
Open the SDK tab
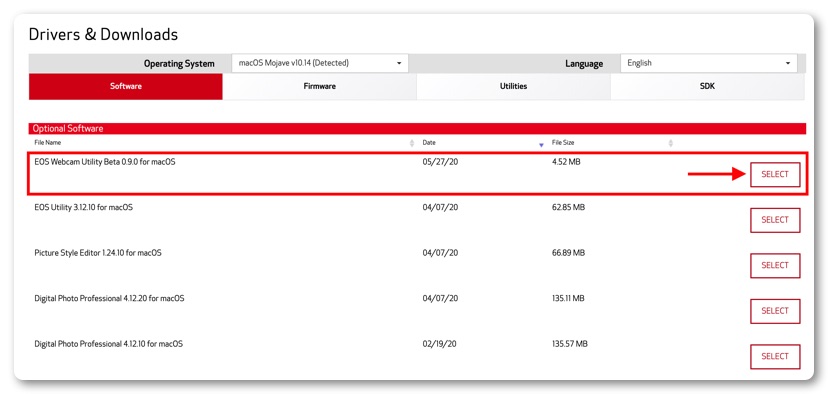coord(708,86)
